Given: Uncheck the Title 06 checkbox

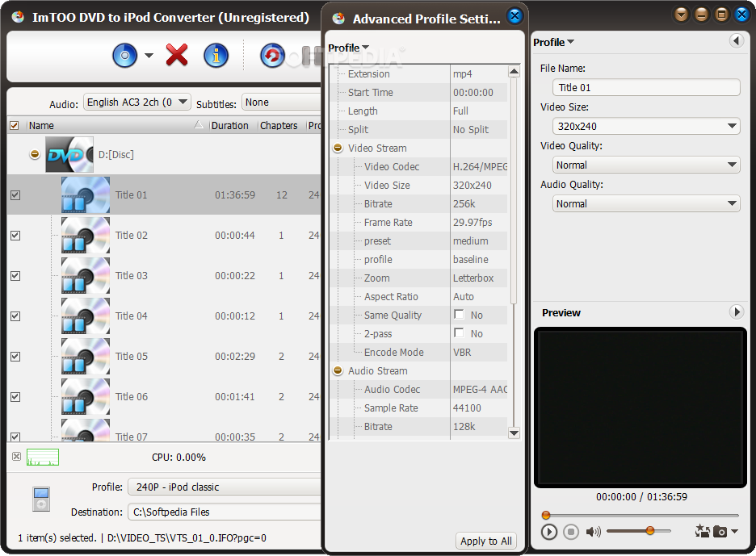Looking at the screenshot, I should [15, 397].
